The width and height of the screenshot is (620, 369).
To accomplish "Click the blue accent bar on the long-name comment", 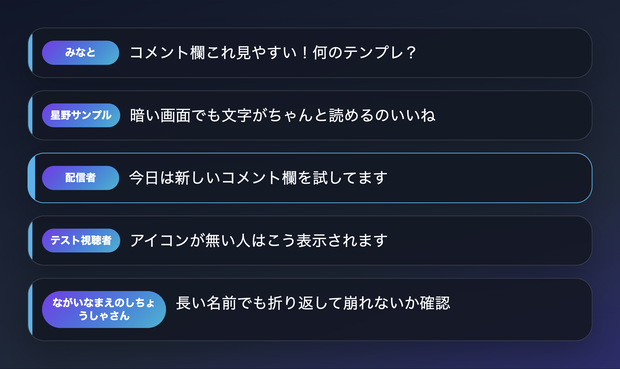I will click(30, 309).
